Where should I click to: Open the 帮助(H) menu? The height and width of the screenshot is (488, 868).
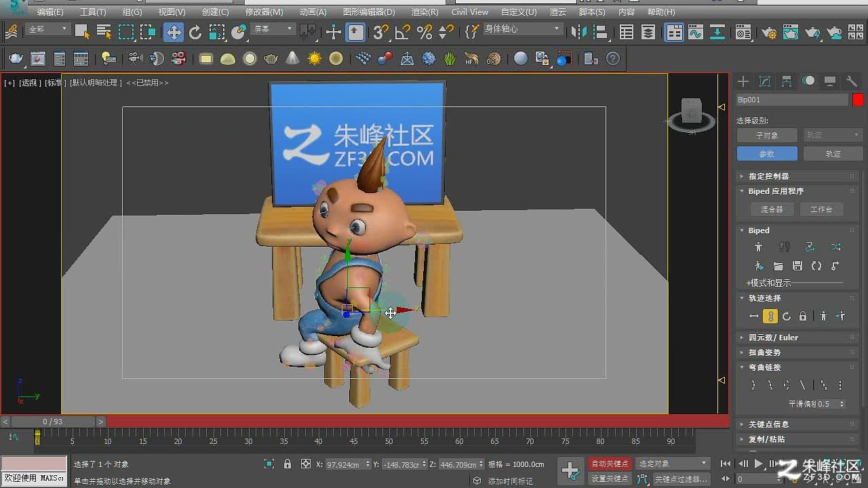[661, 12]
